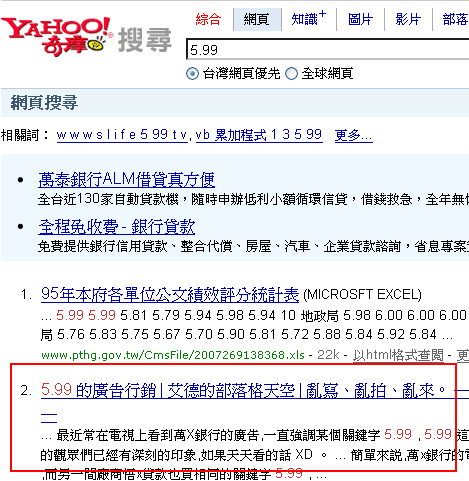The width and height of the screenshot is (469, 481).
Task: Open related term w w w s l i f e 5 99 t v
Action: click(122, 135)
